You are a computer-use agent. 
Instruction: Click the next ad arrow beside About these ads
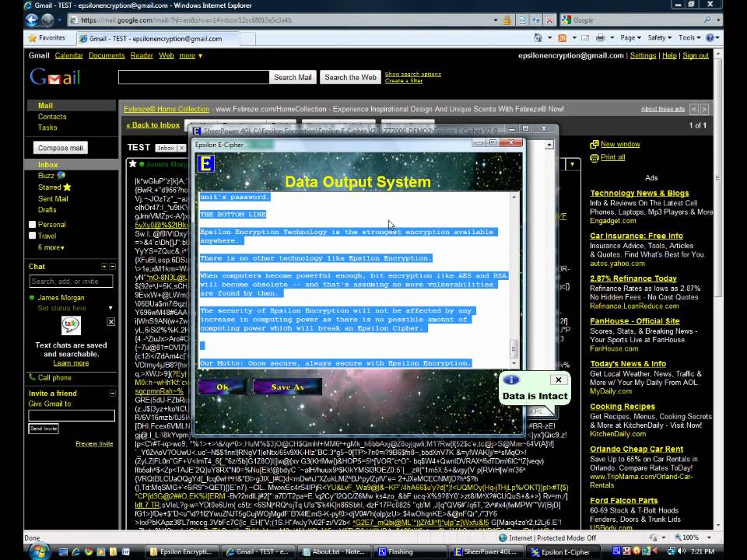point(704,110)
